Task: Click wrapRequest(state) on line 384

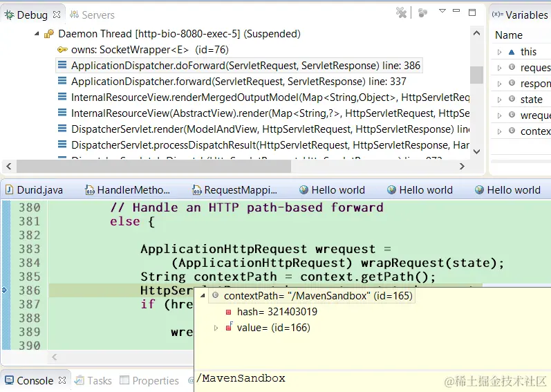Action: [429, 263]
